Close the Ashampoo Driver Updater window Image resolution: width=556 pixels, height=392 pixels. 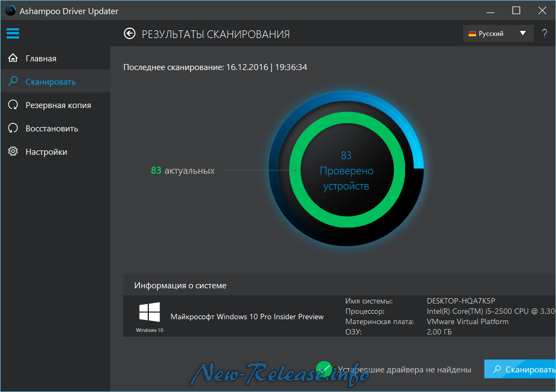[x=542, y=11]
